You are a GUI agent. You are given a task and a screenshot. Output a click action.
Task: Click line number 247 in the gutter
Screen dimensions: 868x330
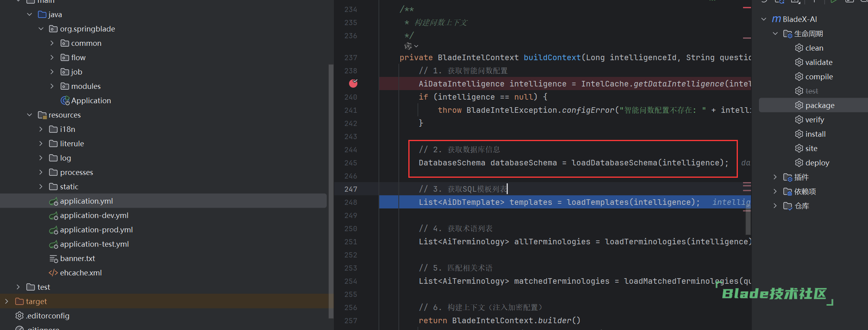(x=351, y=189)
